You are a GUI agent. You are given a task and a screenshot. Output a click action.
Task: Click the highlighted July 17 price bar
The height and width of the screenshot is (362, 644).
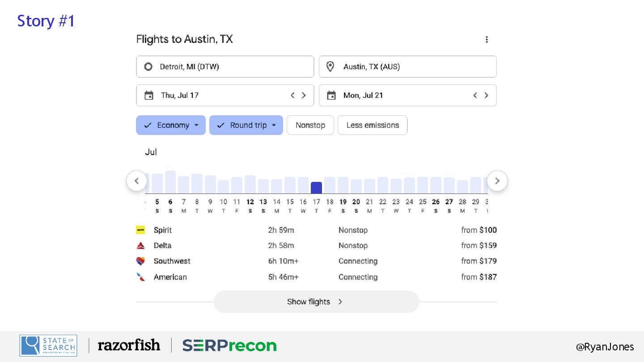click(x=316, y=188)
